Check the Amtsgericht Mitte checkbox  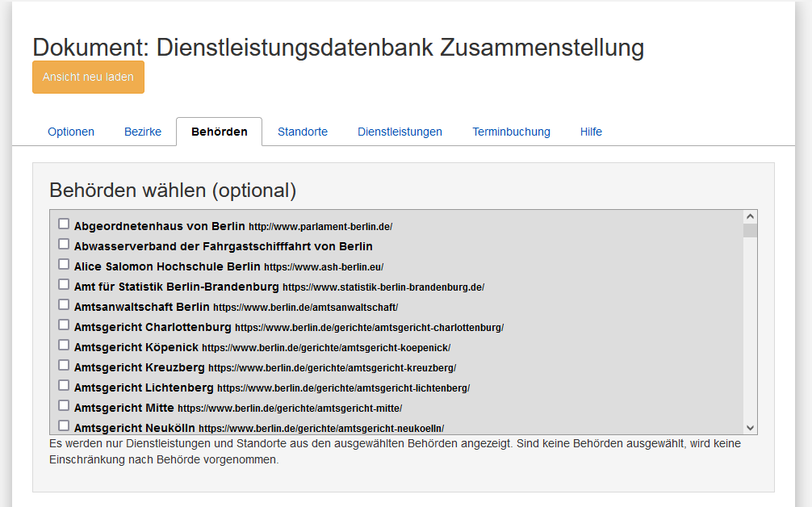[x=64, y=405]
